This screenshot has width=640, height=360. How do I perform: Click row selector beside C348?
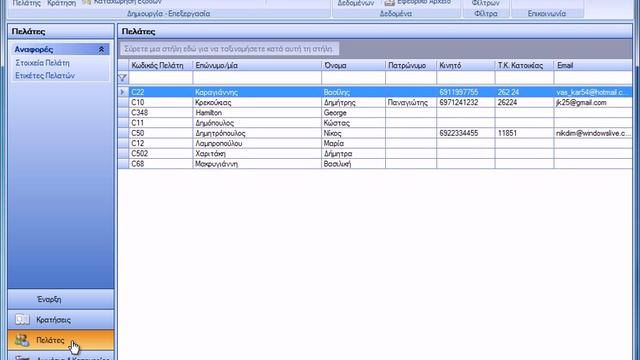click(x=123, y=113)
